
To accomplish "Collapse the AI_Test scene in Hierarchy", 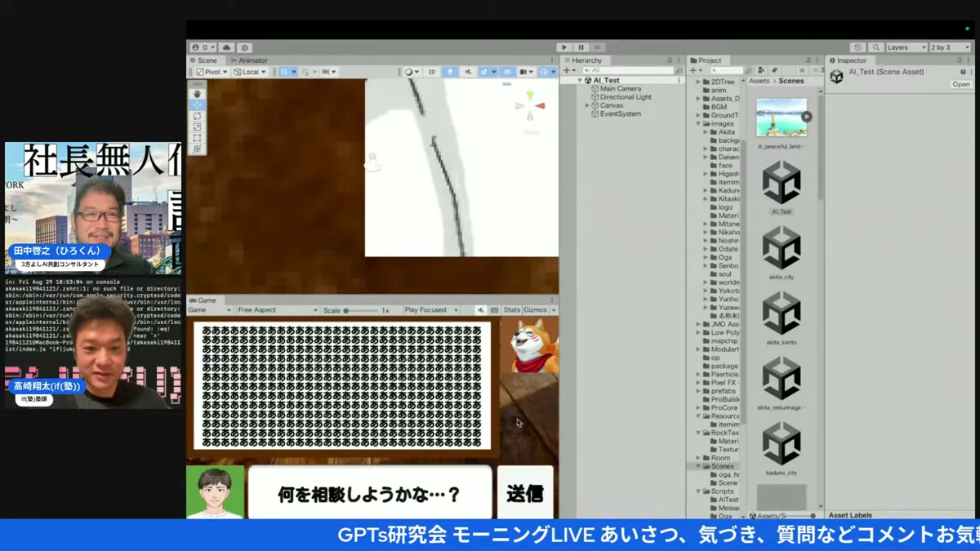I will coord(580,81).
